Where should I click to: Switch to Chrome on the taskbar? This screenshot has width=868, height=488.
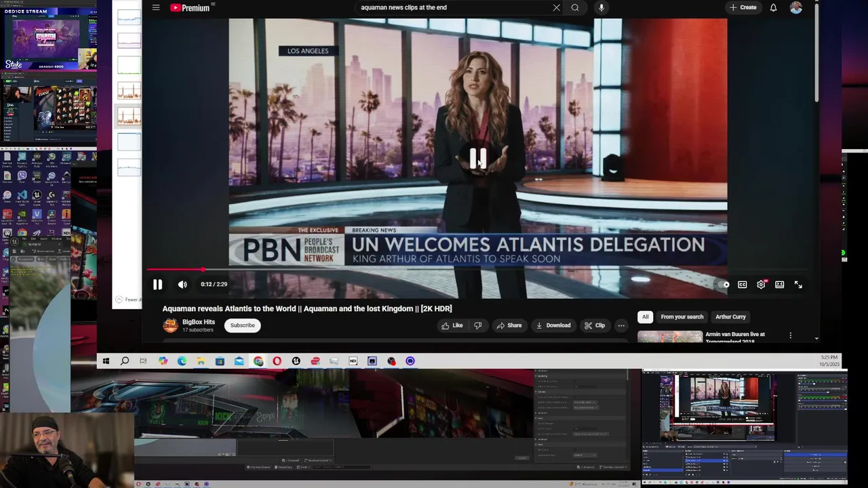pyautogui.click(x=258, y=361)
